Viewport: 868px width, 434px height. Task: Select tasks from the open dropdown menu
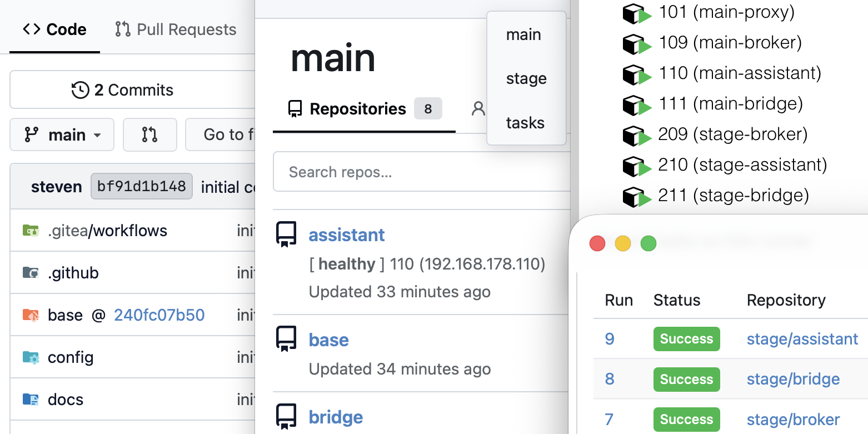point(525,123)
